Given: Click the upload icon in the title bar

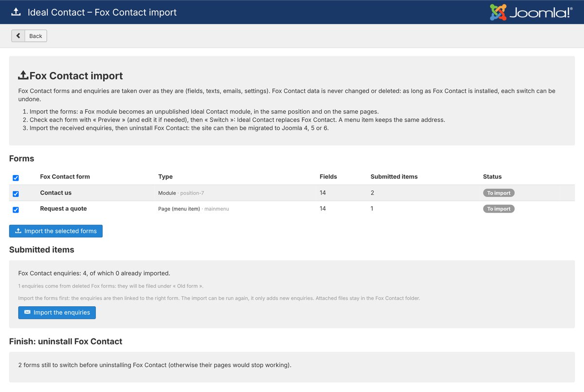Looking at the screenshot, I should [x=16, y=12].
